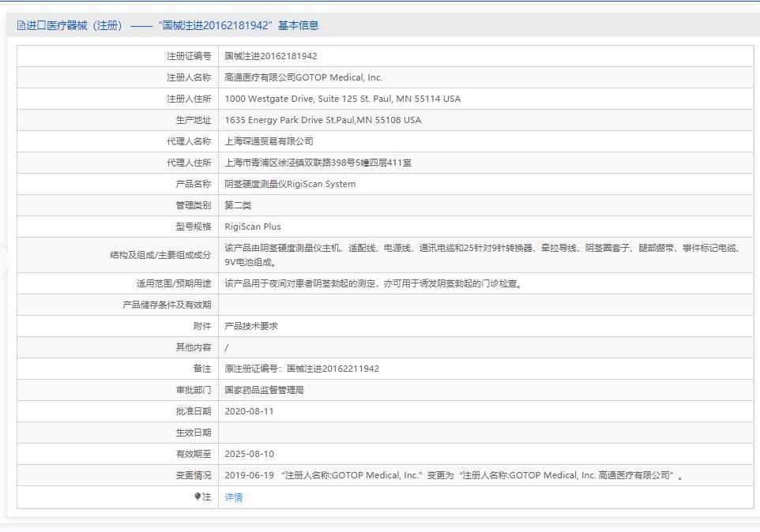Click agent address 上海市青浦区徐泾镇双联路398号
Screen dimensions: 760x532
pos(318,163)
